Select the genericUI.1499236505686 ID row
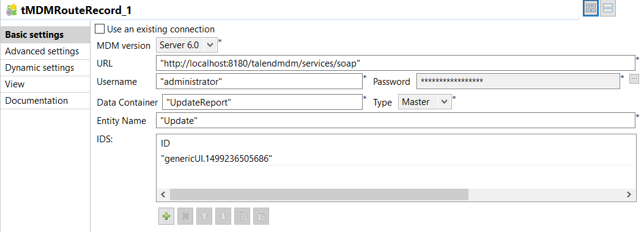Viewport: 644px width, 232px height. point(396,159)
